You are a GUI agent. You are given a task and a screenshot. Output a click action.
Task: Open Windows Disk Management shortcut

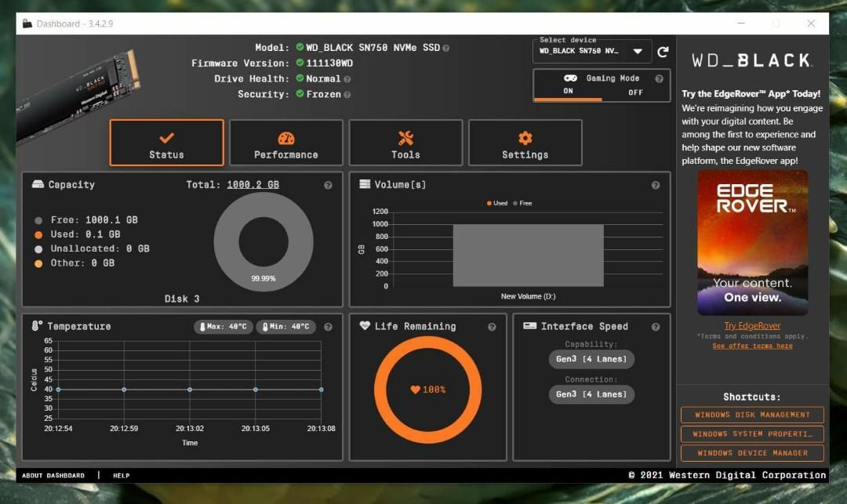click(752, 415)
